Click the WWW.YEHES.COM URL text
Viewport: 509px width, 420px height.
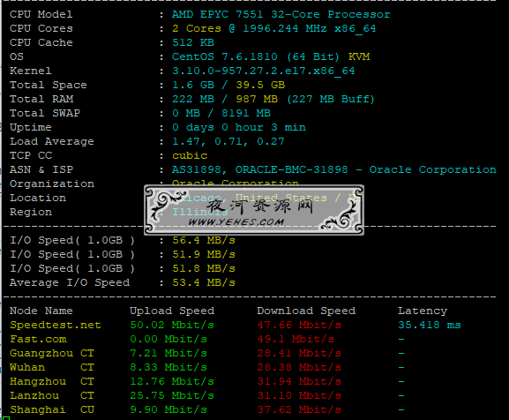(236, 222)
